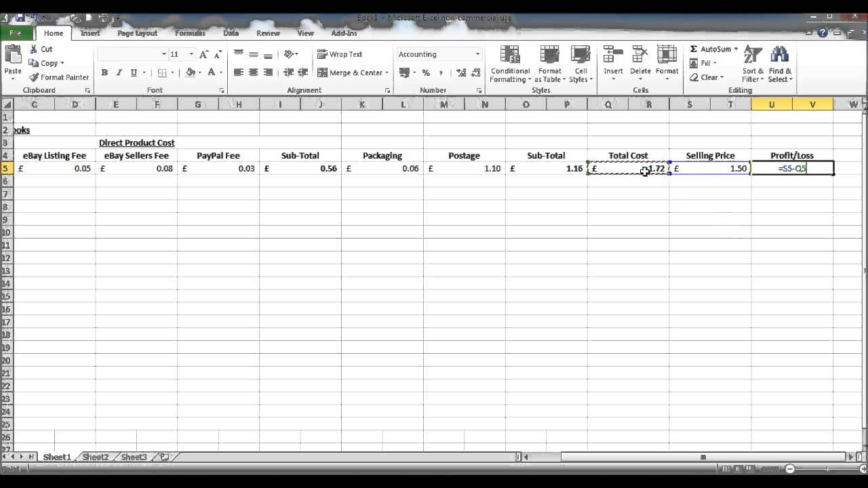Click the Wrap Text icon
Screen dimensions: 868x488
tap(338, 54)
